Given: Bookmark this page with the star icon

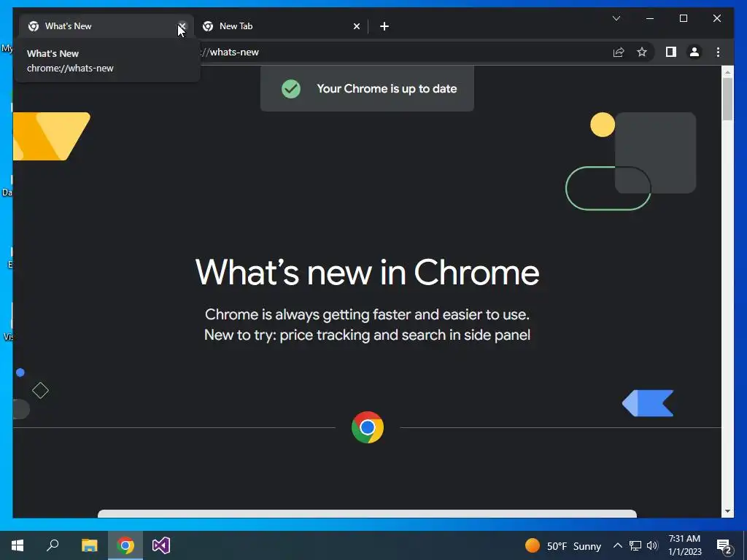Looking at the screenshot, I should (642, 52).
